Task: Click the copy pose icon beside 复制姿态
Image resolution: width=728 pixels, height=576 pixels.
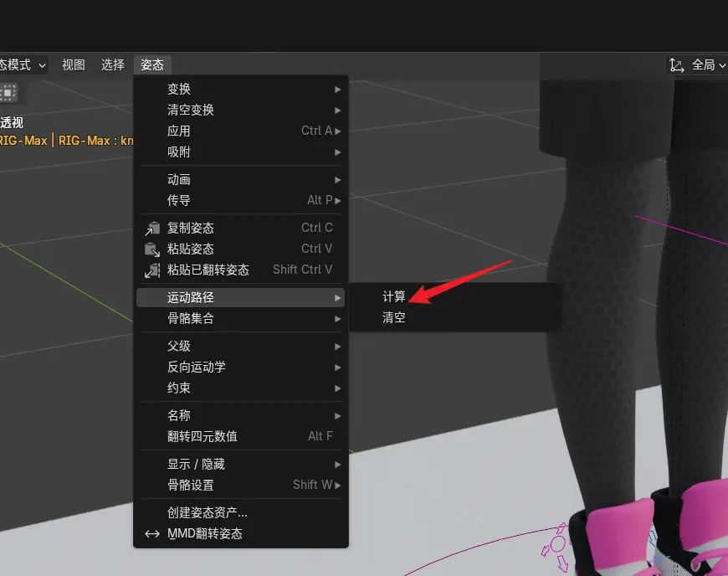Action: coord(152,228)
